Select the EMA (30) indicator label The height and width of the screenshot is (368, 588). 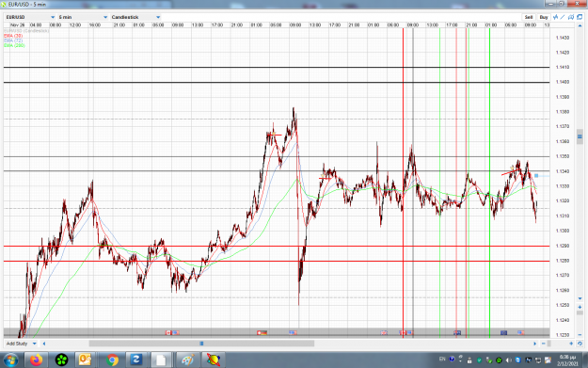coord(13,36)
